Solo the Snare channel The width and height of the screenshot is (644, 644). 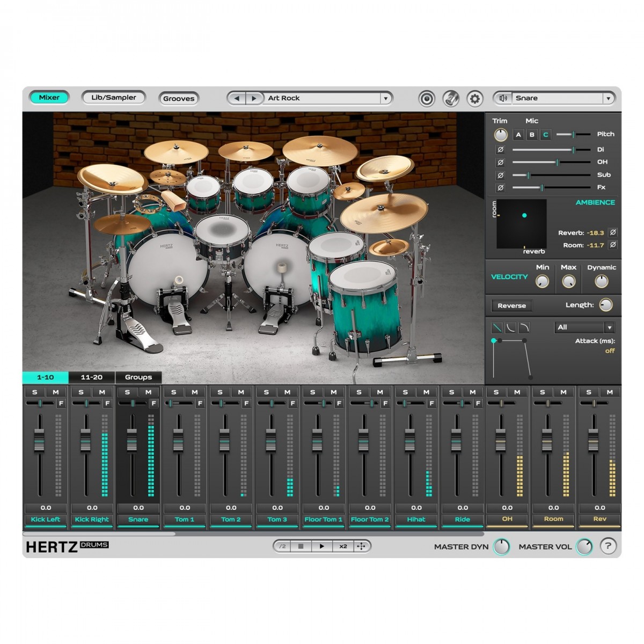pyautogui.click(x=127, y=392)
